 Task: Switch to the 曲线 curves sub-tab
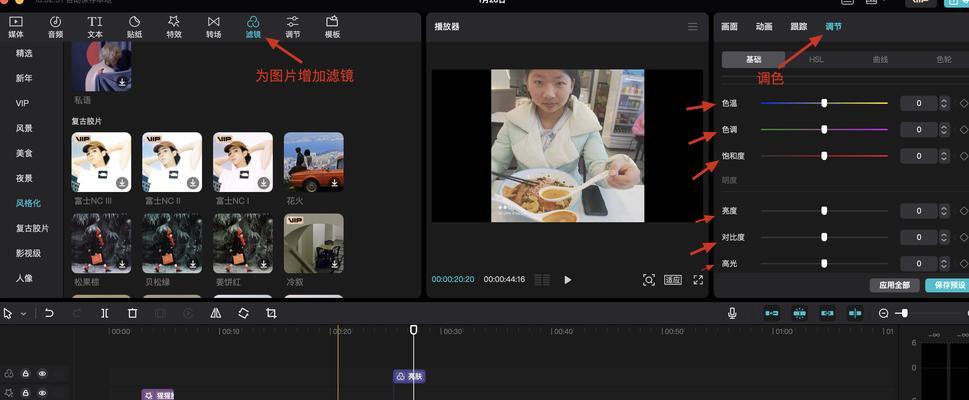[880, 59]
